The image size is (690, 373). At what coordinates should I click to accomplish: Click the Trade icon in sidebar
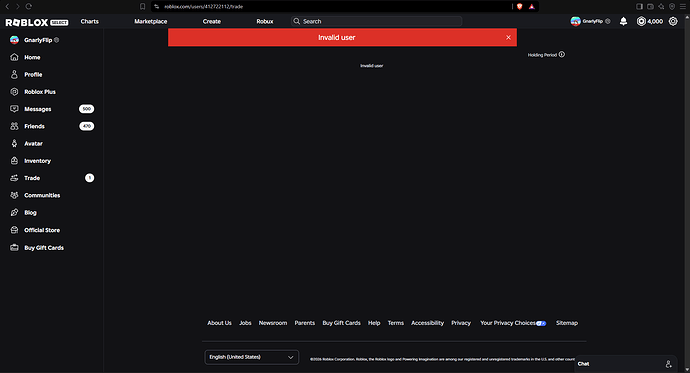(15, 178)
